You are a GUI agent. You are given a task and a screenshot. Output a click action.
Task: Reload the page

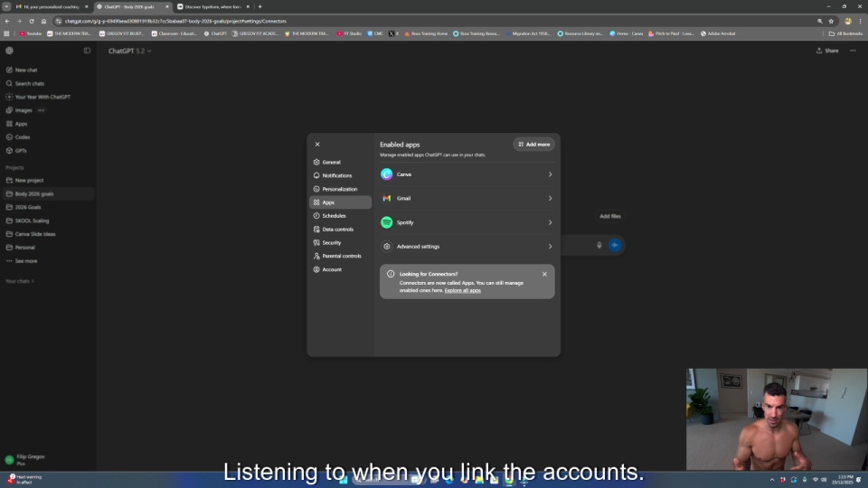pyautogui.click(x=32, y=21)
